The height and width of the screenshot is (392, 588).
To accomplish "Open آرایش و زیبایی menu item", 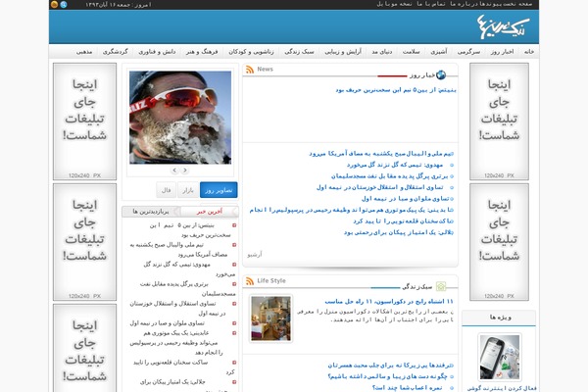I will point(343,52).
